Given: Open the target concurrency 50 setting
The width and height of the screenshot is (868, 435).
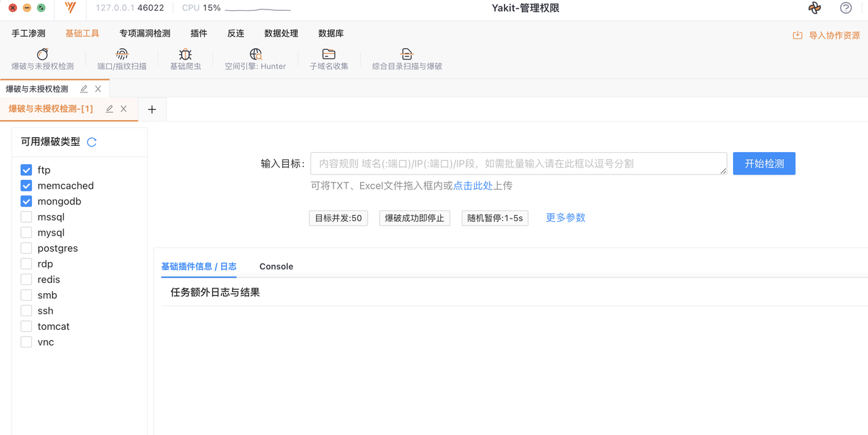Looking at the screenshot, I should coord(338,219).
